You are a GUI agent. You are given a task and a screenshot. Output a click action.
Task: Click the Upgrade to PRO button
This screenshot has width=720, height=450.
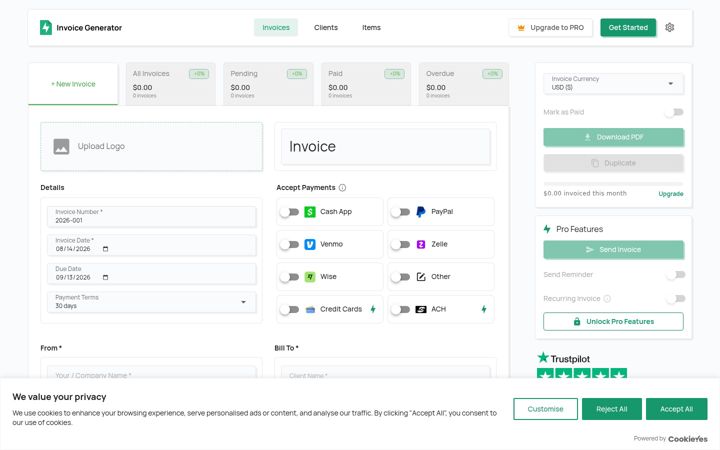point(551,28)
